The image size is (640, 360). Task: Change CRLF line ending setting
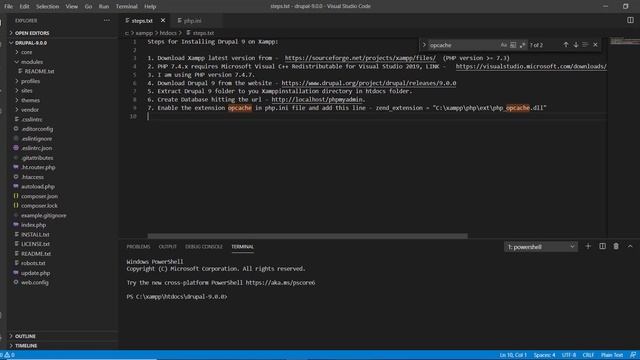coord(588,355)
